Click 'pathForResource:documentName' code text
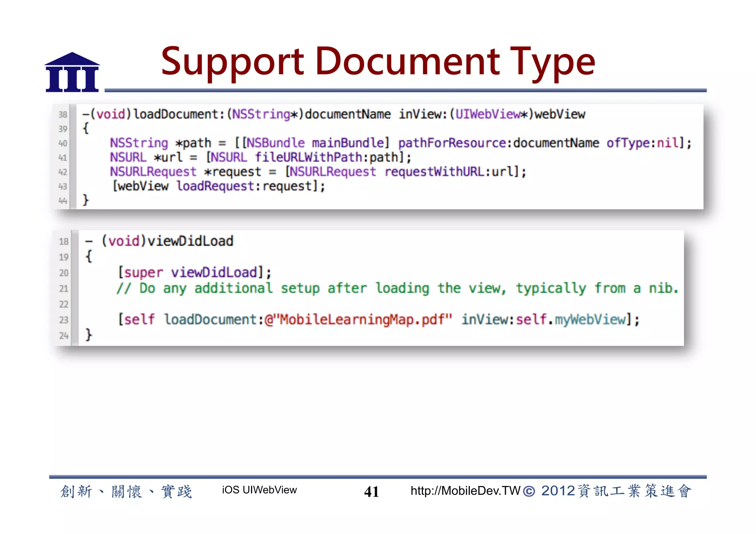 pos(498,143)
